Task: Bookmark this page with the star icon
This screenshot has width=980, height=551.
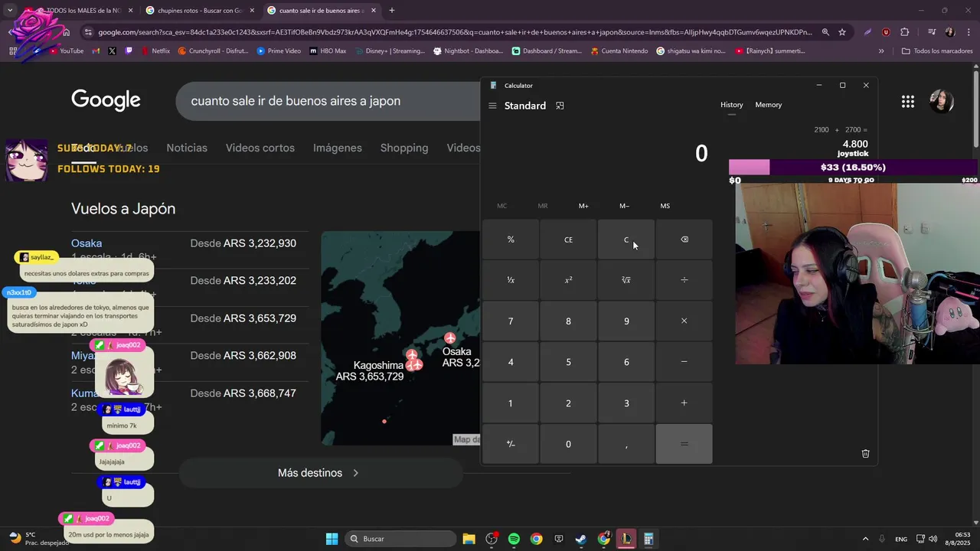Action: click(x=842, y=32)
